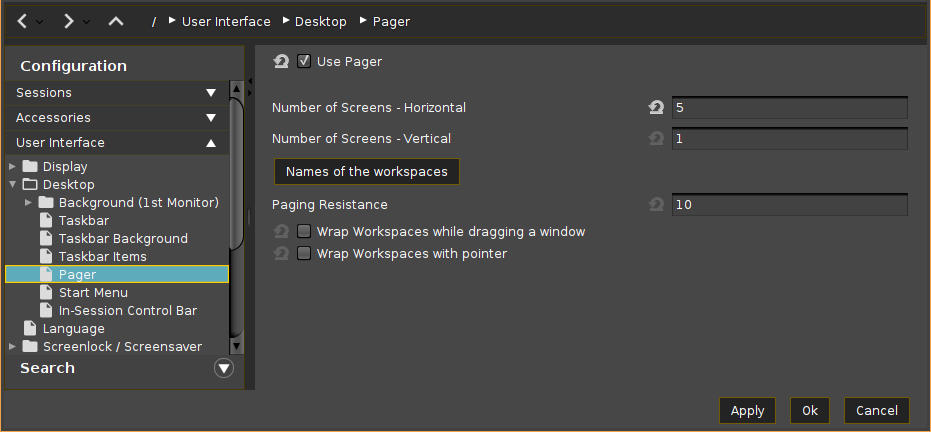Click the Paging Resistance input field
931x432 pixels.
tap(789, 206)
